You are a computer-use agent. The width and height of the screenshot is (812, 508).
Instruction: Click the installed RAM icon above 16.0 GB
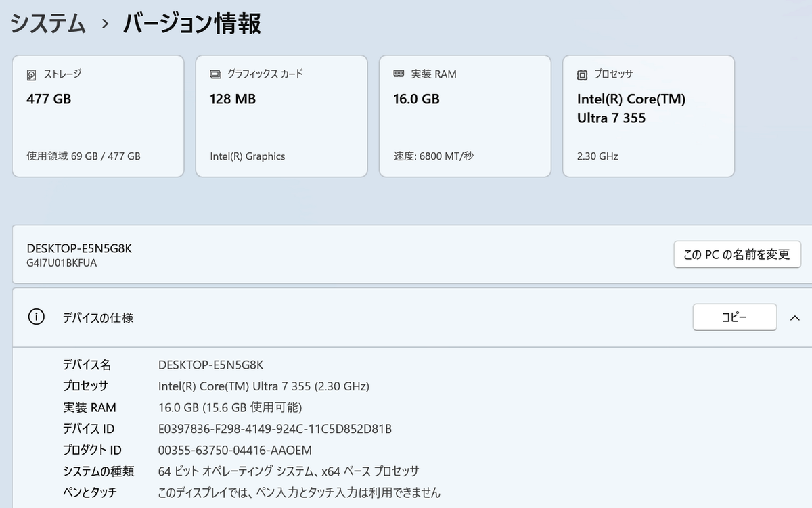tap(398, 74)
